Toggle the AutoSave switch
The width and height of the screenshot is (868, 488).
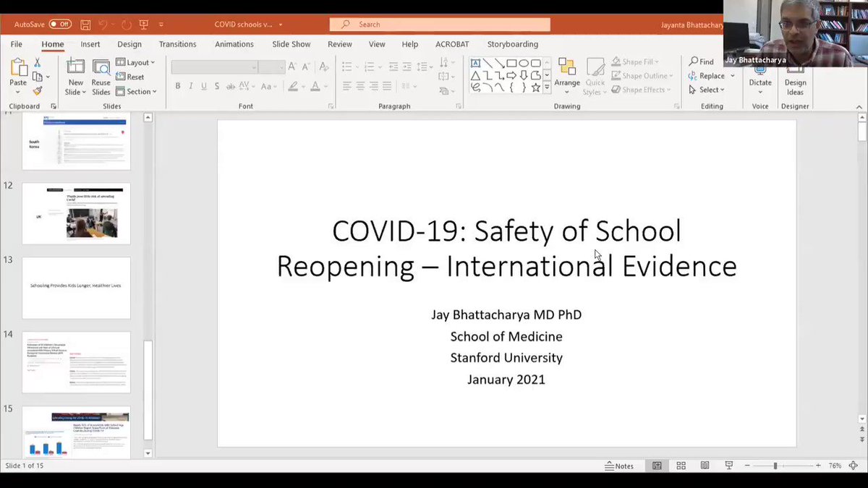(x=60, y=24)
